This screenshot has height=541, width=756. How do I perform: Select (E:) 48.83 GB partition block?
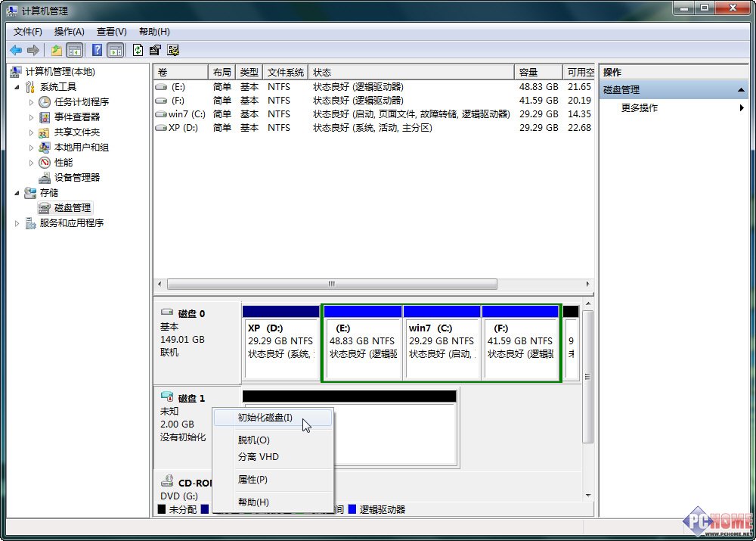coord(363,343)
